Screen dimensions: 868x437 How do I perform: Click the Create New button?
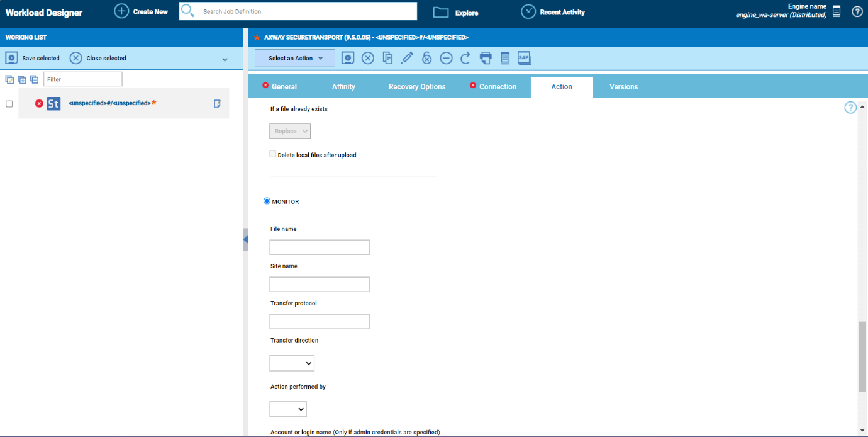[141, 11]
